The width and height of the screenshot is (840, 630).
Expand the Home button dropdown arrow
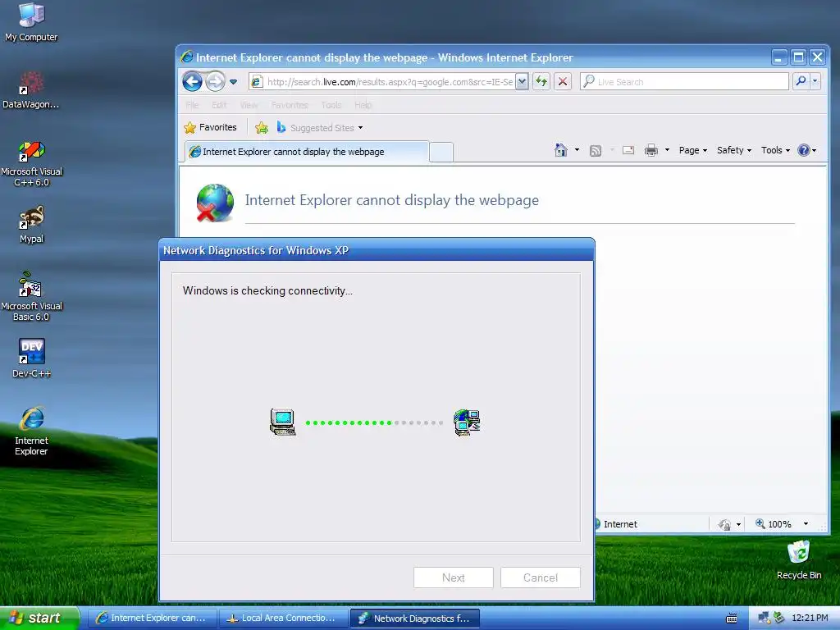[577, 150]
